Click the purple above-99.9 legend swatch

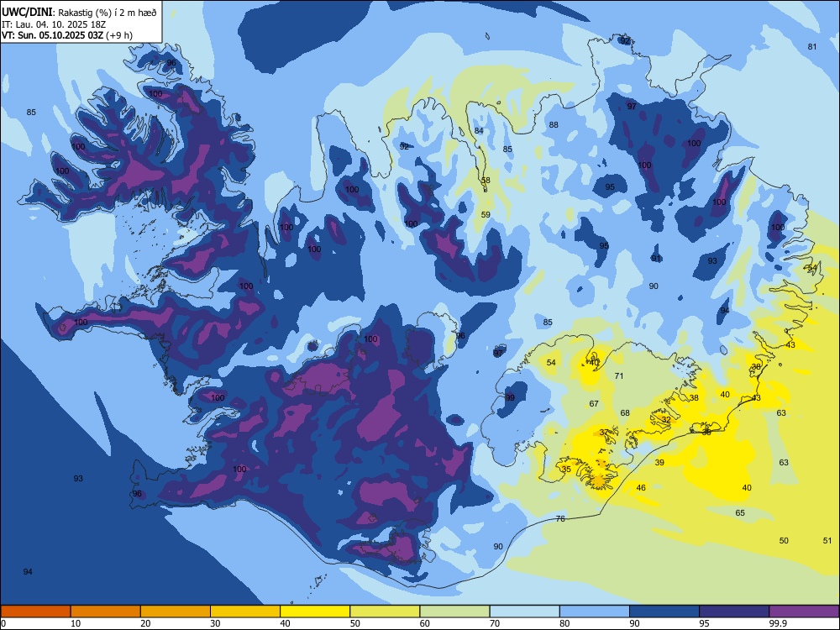804,612
